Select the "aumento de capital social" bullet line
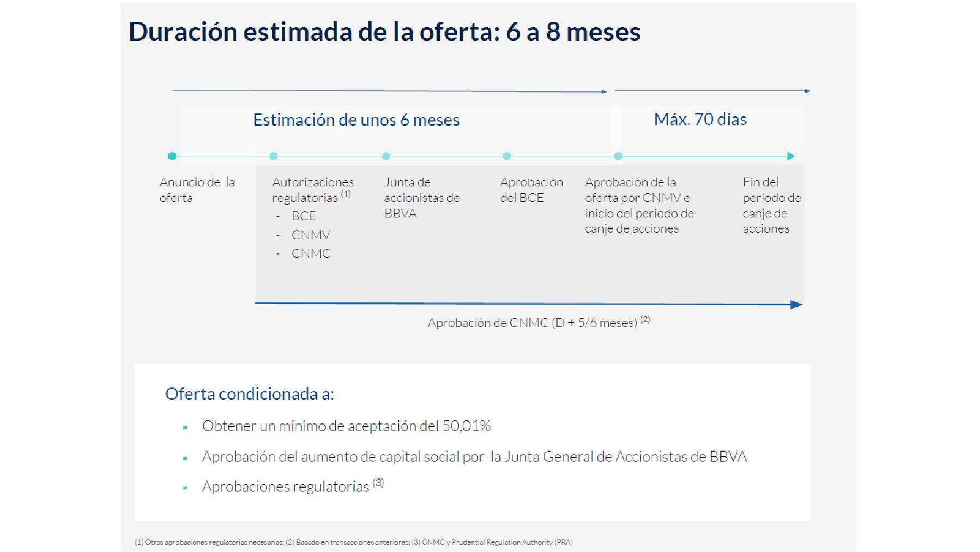980x552 pixels. click(474, 457)
